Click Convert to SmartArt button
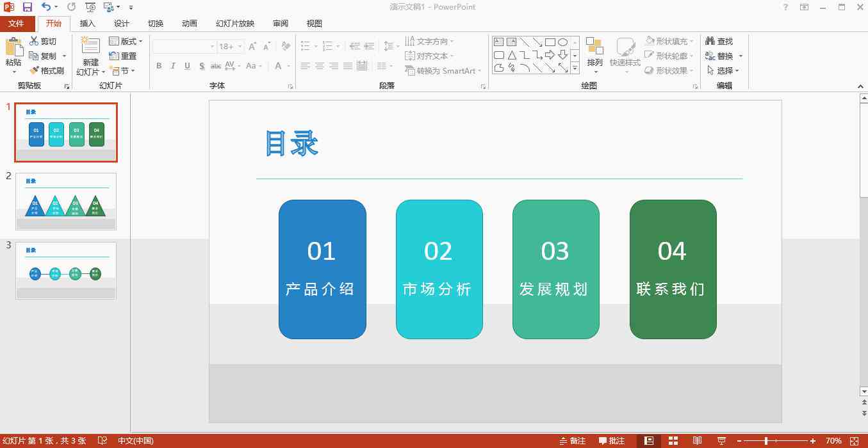The height and width of the screenshot is (448, 868). point(444,70)
